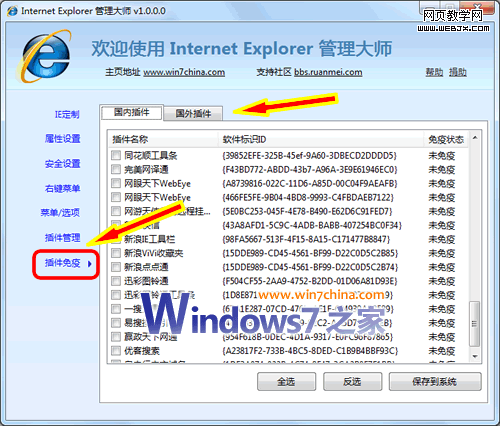Screen dimensions: 500x426
Task: Enable the 优客搜索 checkbox
Action: [116, 351]
